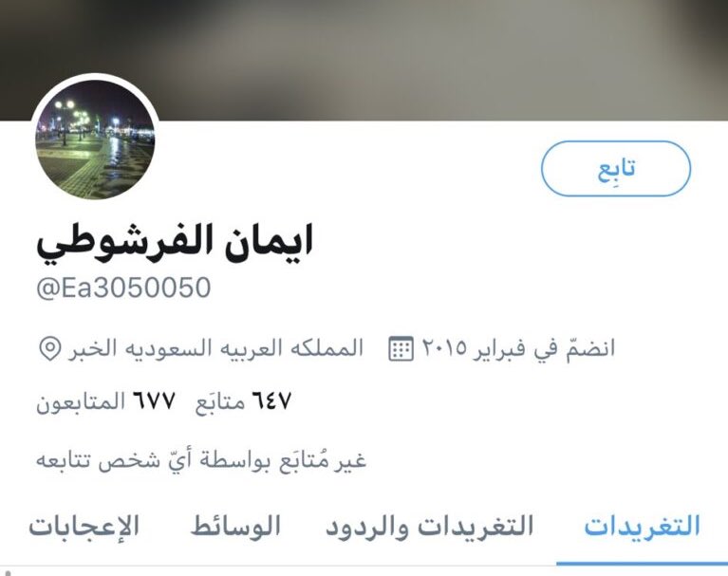Click the display name ايمان الفرشوطي
Image resolution: width=728 pixels, height=576 pixels.
(175, 242)
